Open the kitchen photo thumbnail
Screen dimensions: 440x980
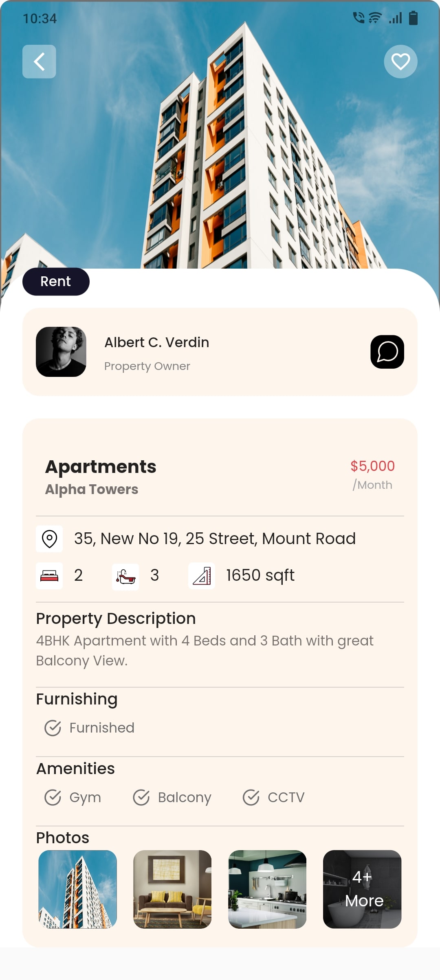pyautogui.click(x=267, y=889)
